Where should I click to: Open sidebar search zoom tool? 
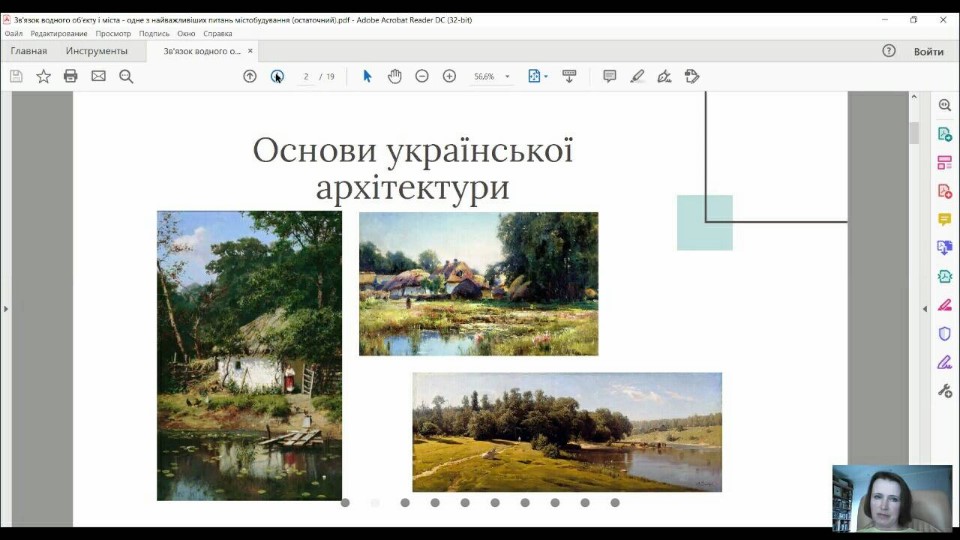[945, 105]
